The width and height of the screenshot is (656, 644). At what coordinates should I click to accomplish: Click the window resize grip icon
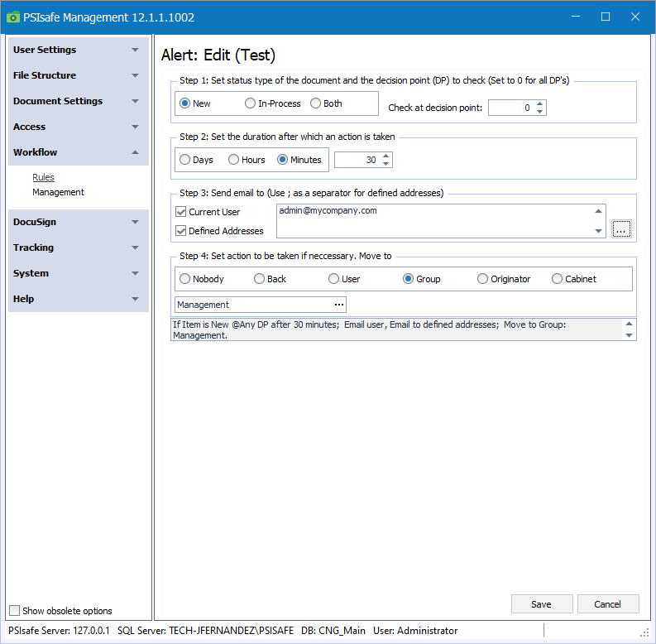click(644, 632)
